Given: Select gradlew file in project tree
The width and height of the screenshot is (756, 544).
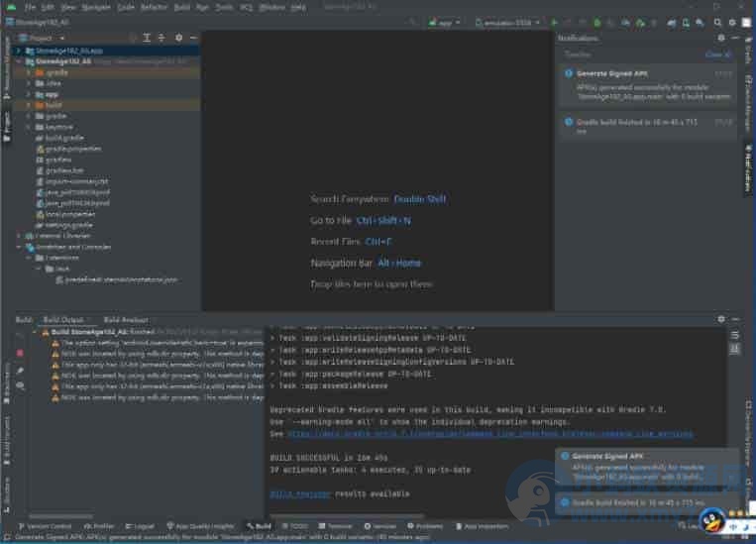Looking at the screenshot, I should pyautogui.click(x=54, y=160).
